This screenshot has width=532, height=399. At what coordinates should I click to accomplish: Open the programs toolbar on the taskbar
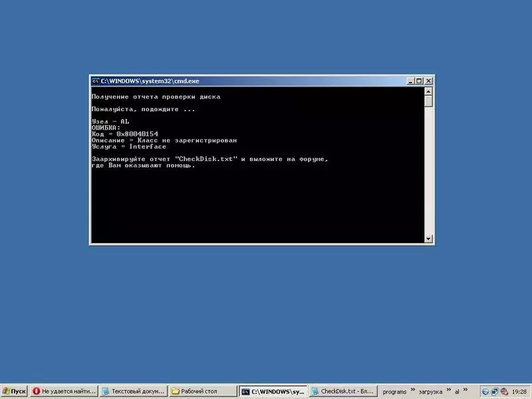[x=394, y=392]
